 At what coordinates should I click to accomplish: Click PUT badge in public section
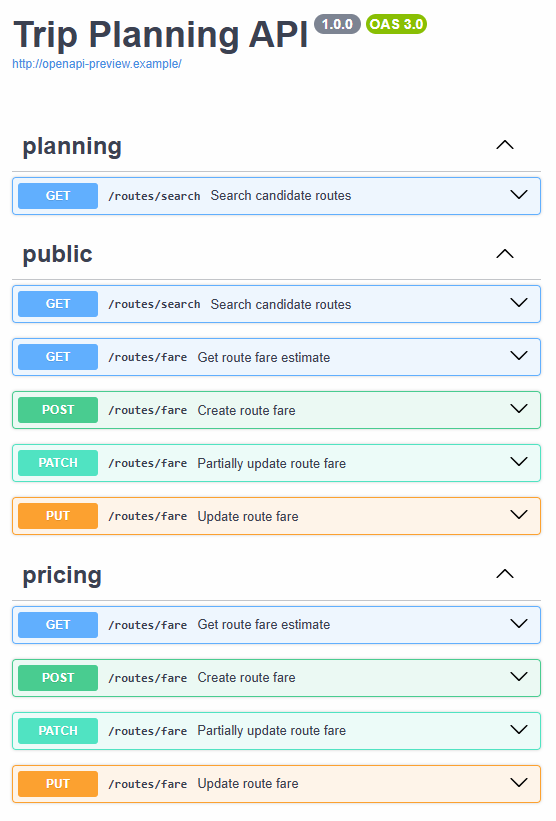click(x=58, y=516)
